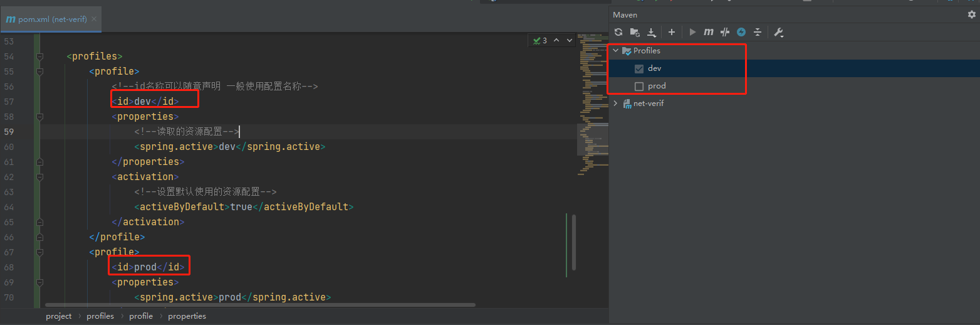The width and height of the screenshot is (980, 325).
Task: Disable the dev profile checkbox
Action: tap(639, 68)
